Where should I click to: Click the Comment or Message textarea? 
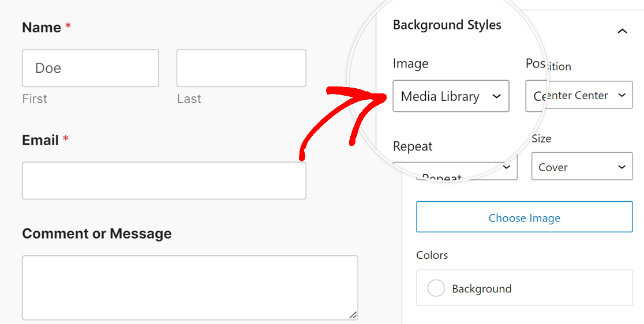(x=190, y=288)
